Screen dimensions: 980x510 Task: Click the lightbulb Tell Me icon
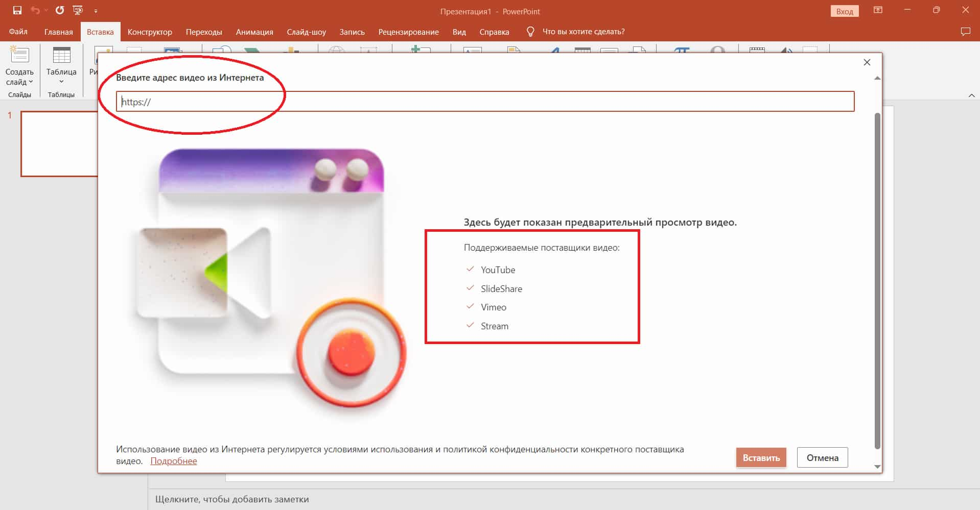click(530, 32)
